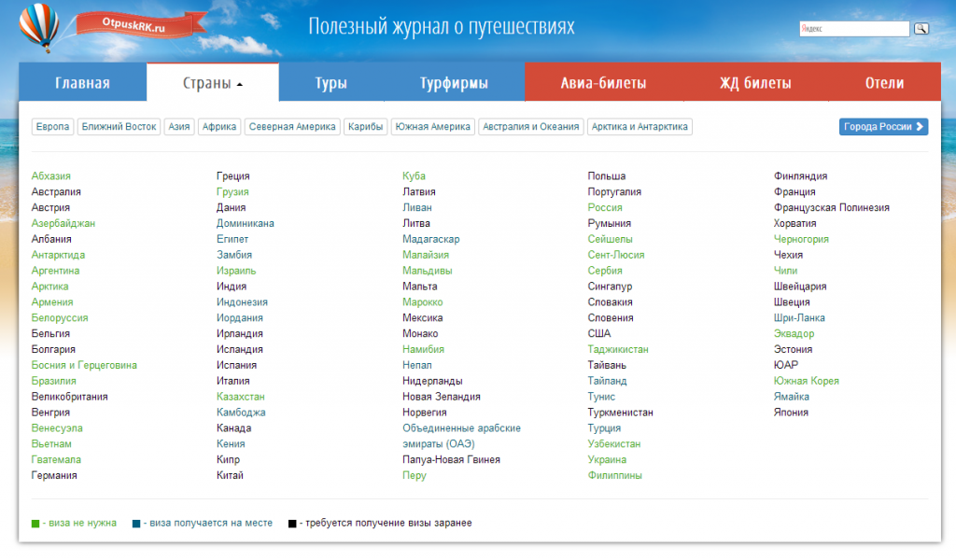The width and height of the screenshot is (956, 560).
Task: Filter countries by Южная Америка
Action: [433, 127]
